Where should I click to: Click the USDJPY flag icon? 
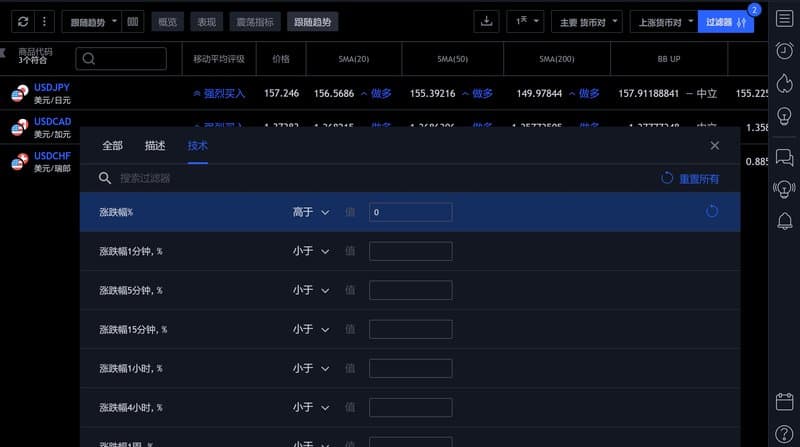coord(20,93)
